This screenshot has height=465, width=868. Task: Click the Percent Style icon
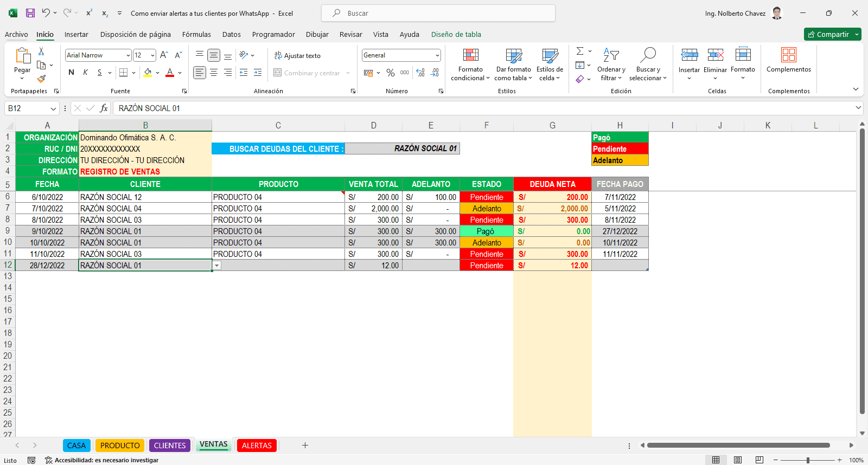click(390, 73)
